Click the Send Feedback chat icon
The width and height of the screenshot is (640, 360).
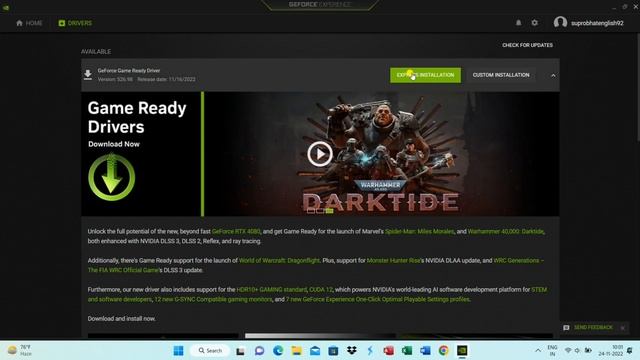(566, 327)
